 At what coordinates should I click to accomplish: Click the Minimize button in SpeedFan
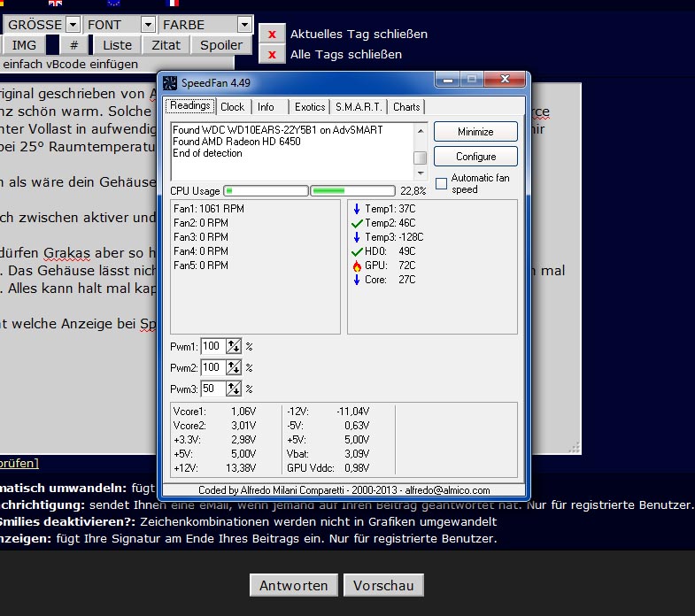475,132
